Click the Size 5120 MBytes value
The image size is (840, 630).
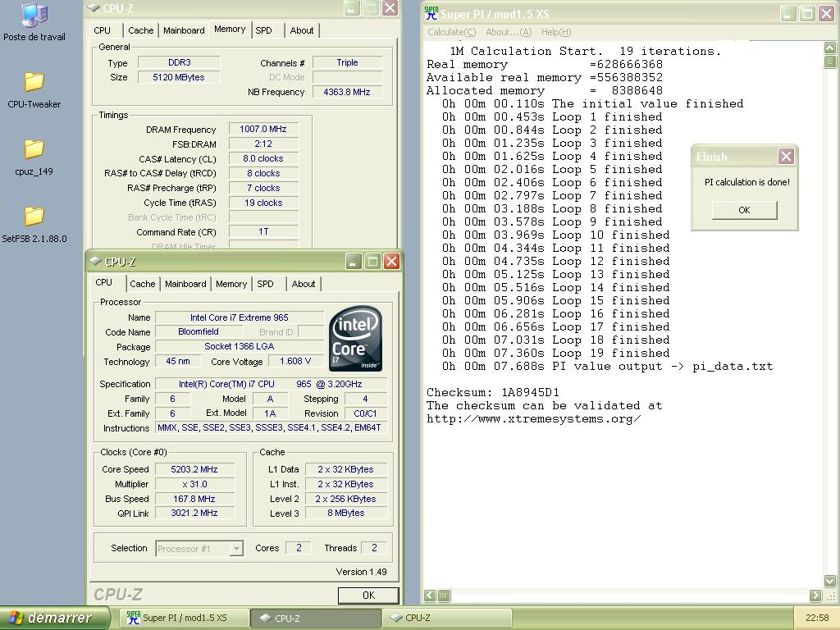coord(178,77)
